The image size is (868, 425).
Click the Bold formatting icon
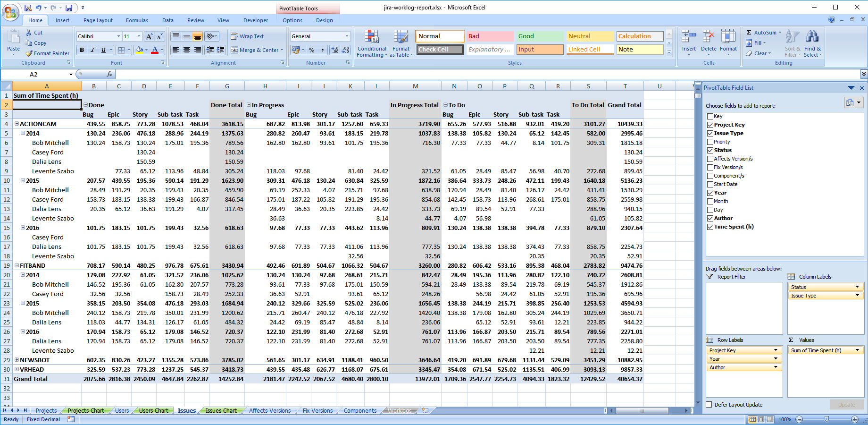(x=82, y=50)
